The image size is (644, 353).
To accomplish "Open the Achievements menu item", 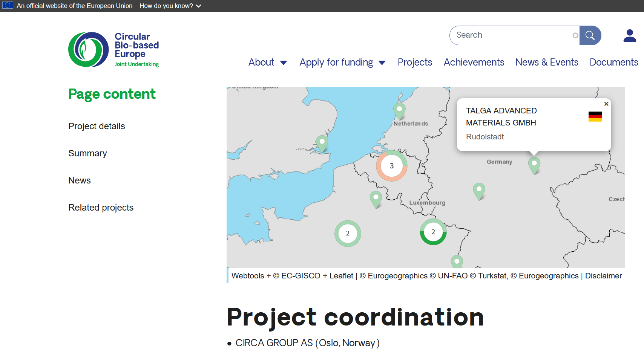I will click(x=474, y=63).
